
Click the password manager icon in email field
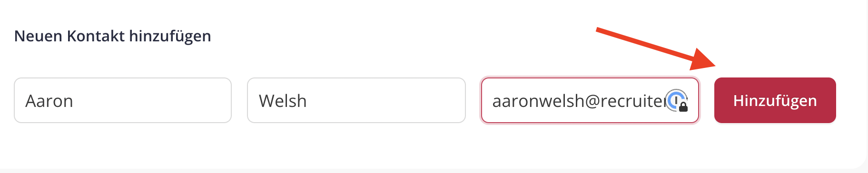pos(676,100)
